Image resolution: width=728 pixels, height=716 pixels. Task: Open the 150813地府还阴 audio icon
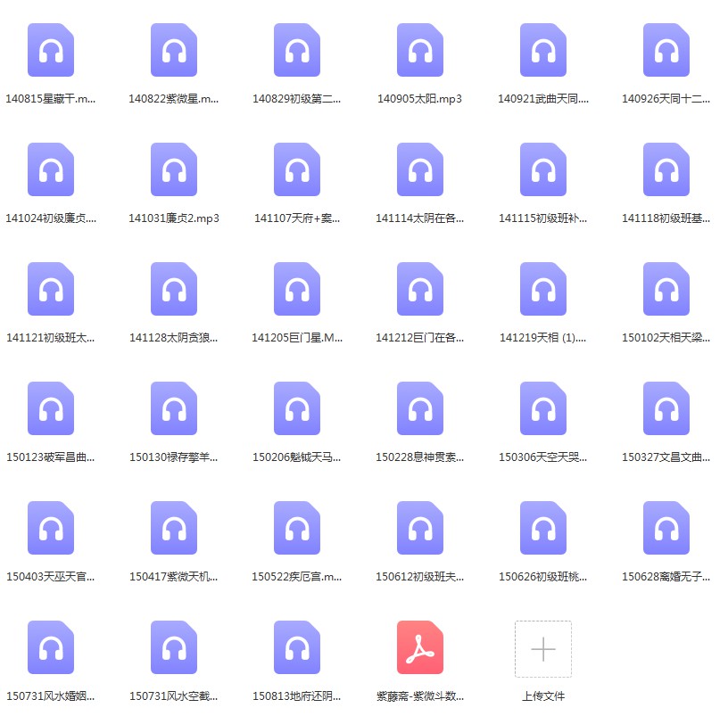tap(297, 649)
